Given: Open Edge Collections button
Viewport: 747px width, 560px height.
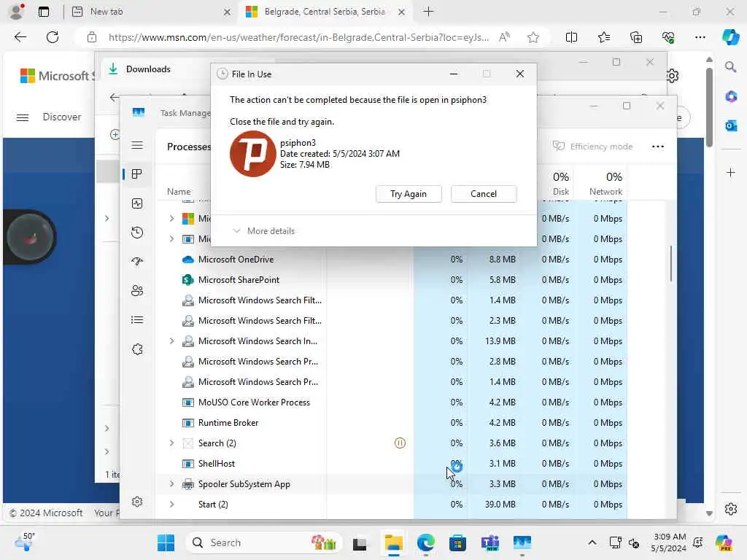Looking at the screenshot, I should tap(636, 37).
